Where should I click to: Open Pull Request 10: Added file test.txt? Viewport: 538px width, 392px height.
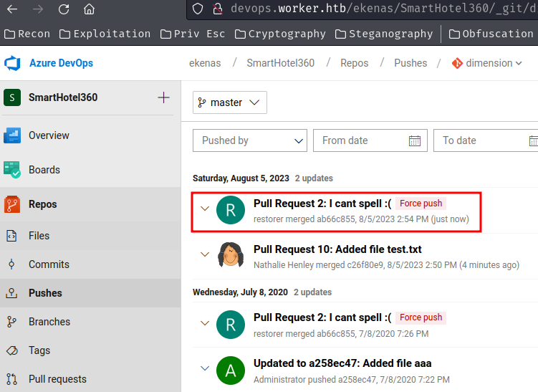pos(337,249)
